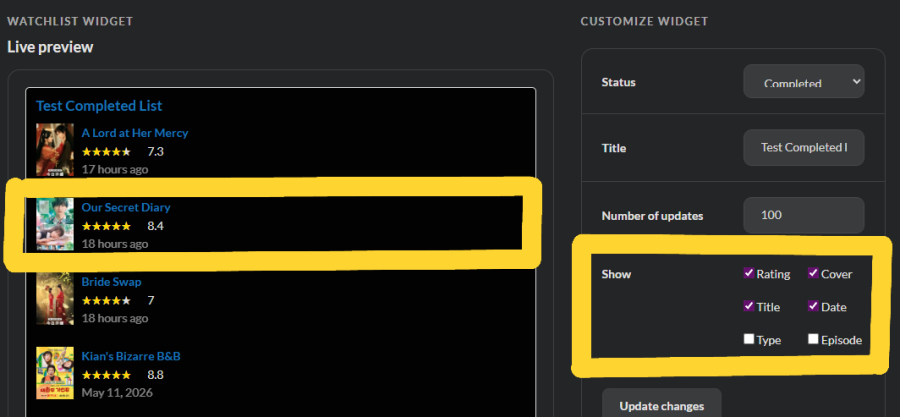Screen dimensions: 900x417
Task: Click the 8.4 rating value
Action: pyautogui.click(x=156, y=226)
